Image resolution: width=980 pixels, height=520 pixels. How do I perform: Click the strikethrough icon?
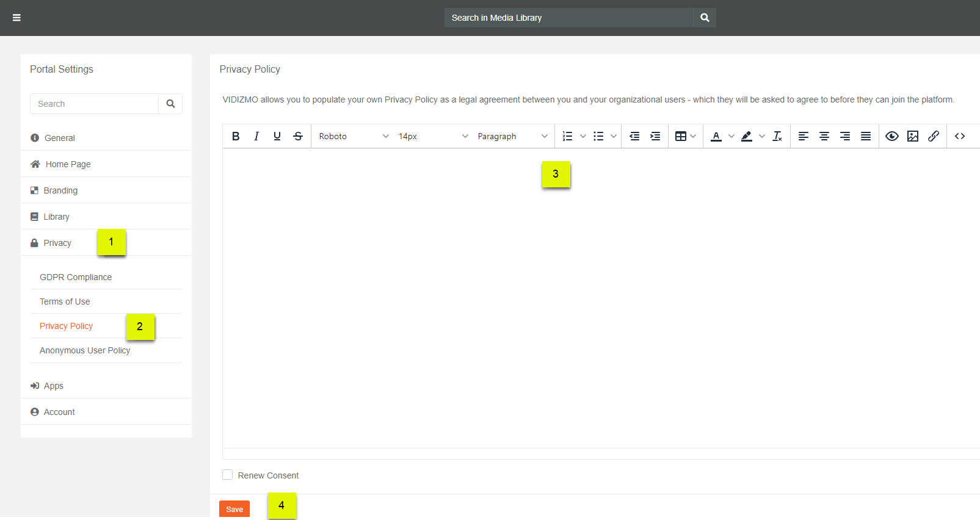pyautogui.click(x=298, y=136)
